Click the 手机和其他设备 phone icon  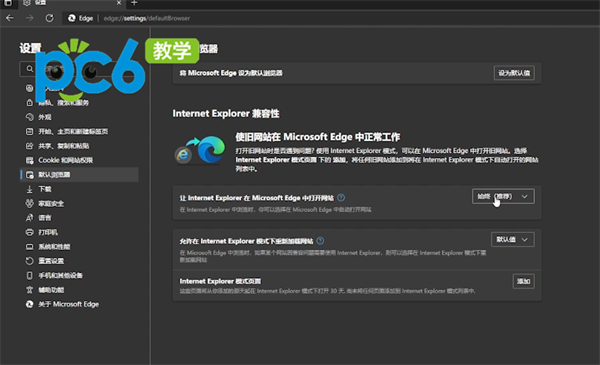pos(29,275)
